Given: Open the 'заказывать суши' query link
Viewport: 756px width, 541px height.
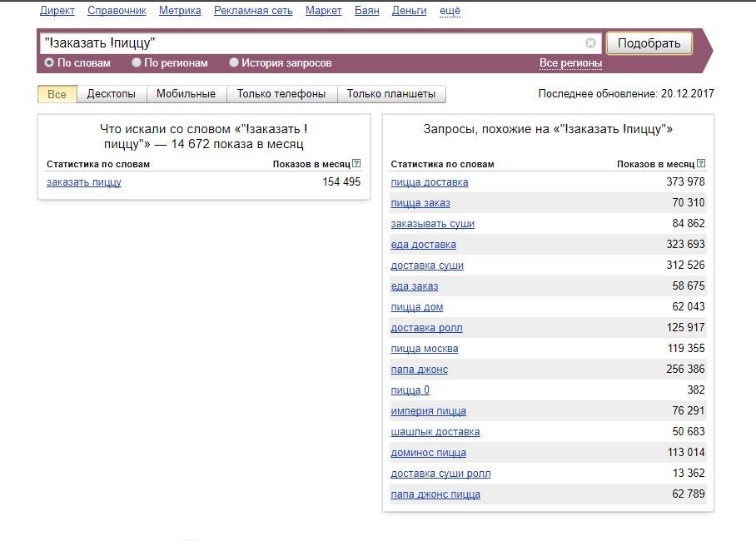Looking at the screenshot, I should tap(432, 224).
